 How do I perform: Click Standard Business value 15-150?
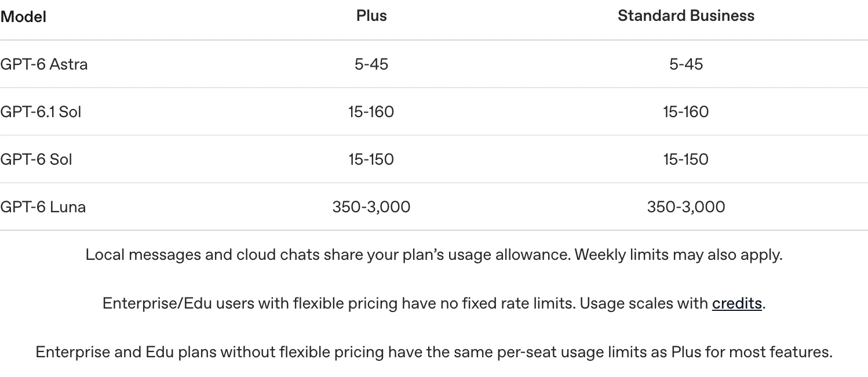tap(686, 159)
